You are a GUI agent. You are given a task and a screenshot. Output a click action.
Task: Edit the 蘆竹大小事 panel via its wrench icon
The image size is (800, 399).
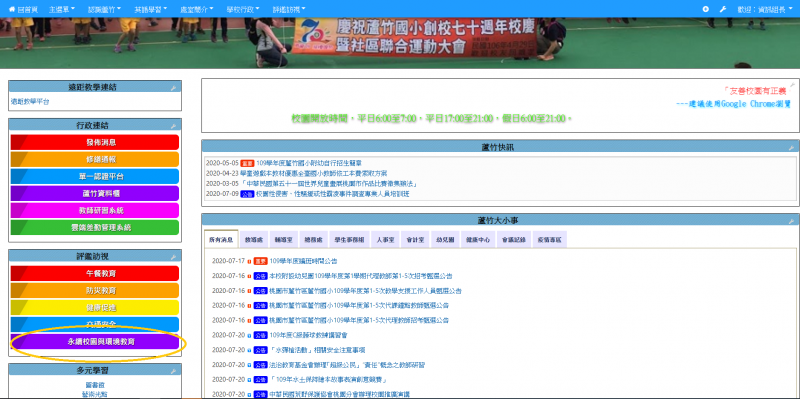pos(791,221)
